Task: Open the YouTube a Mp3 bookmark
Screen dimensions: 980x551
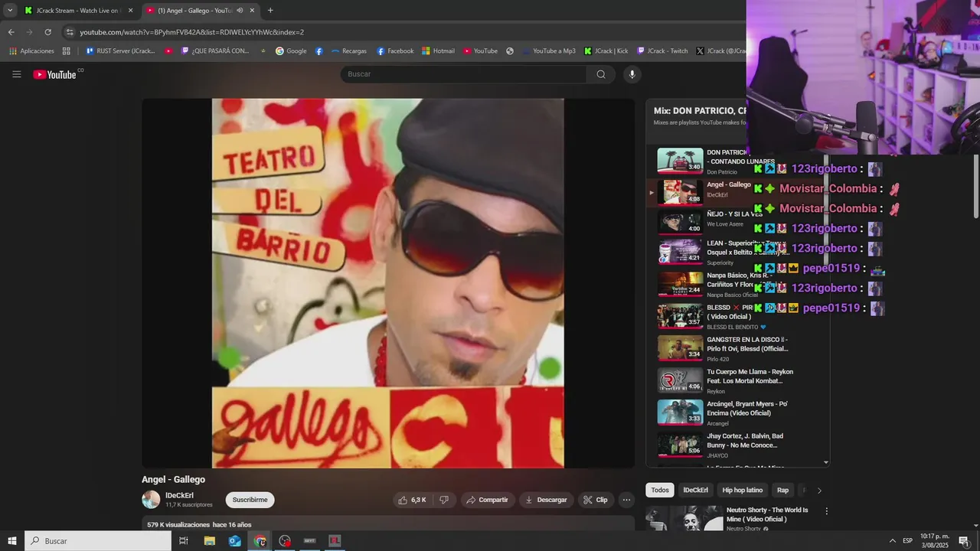Action: [x=548, y=51]
